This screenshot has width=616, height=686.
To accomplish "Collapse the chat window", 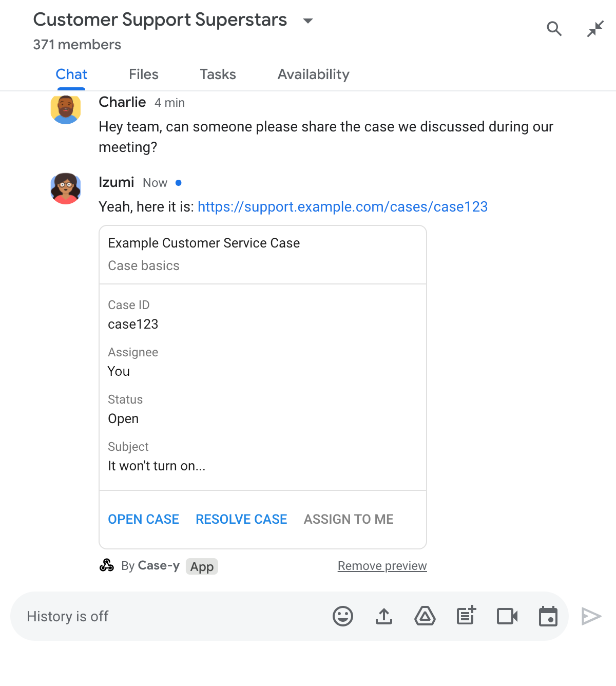I will click(594, 29).
